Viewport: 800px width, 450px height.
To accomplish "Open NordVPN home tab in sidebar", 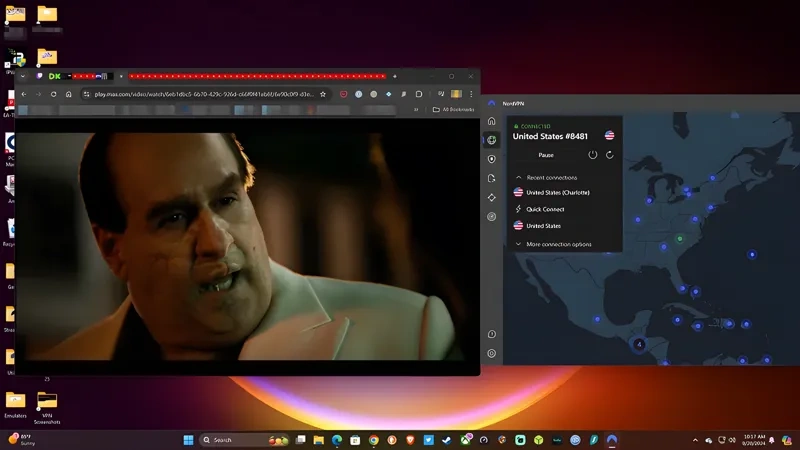I will pyautogui.click(x=491, y=121).
